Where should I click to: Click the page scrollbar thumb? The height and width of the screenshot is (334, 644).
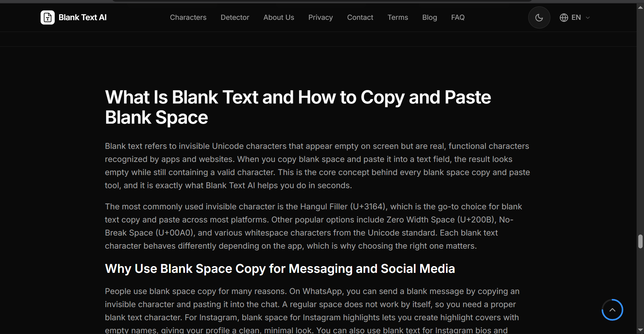click(x=640, y=242)
